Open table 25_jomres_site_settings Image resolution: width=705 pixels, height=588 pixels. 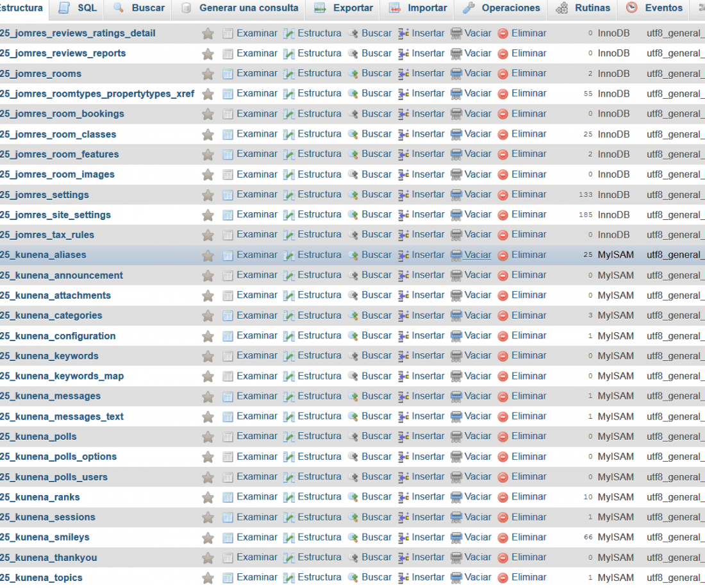pos(55,215)
